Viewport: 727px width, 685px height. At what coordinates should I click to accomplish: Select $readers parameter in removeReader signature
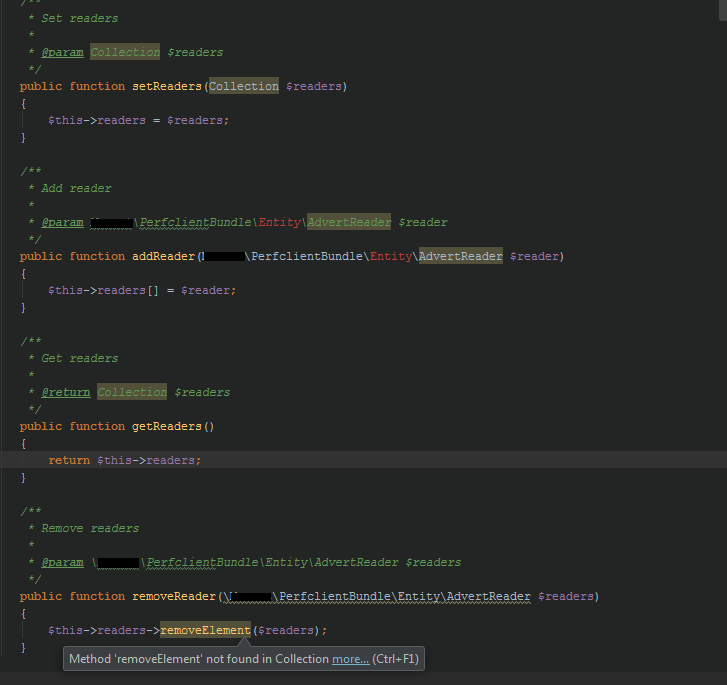click(566, 596)
